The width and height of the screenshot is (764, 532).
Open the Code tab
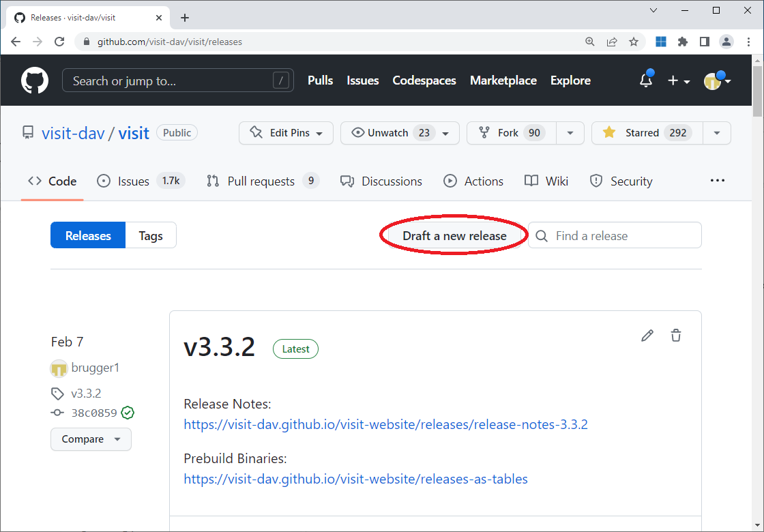(x=52, y=181)
